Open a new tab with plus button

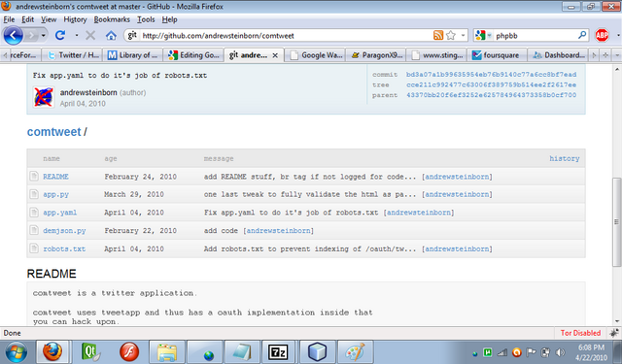(x=605, y=55)
